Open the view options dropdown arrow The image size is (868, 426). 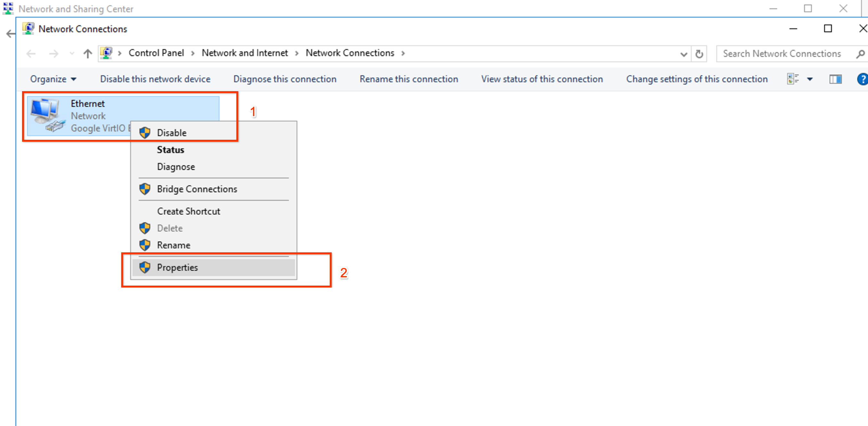coord(810,79)
